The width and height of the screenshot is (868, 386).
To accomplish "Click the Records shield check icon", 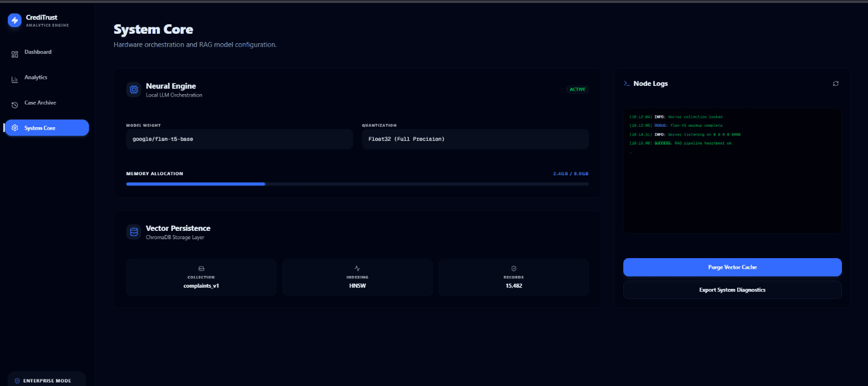I will [x=514, y=268].
